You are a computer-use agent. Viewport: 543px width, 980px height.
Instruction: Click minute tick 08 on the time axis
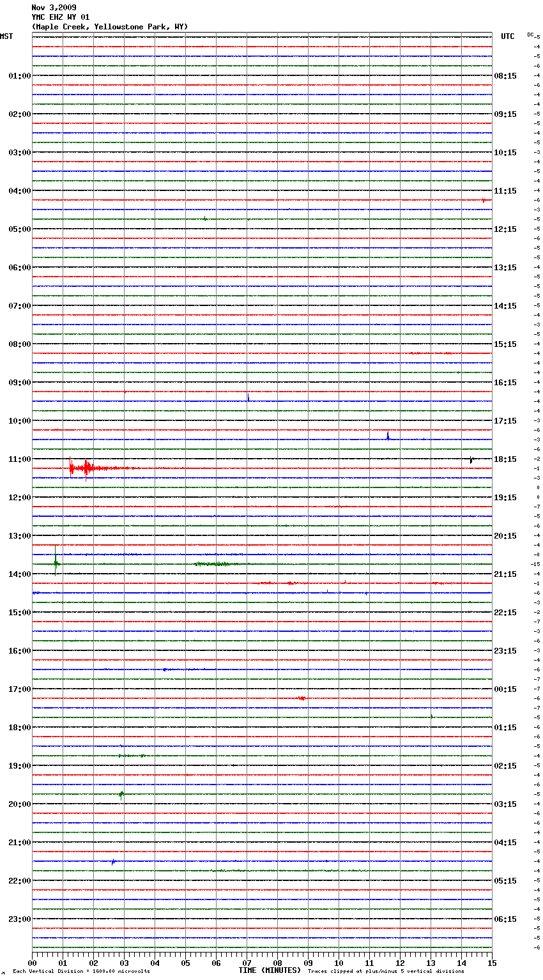point(277,963)
